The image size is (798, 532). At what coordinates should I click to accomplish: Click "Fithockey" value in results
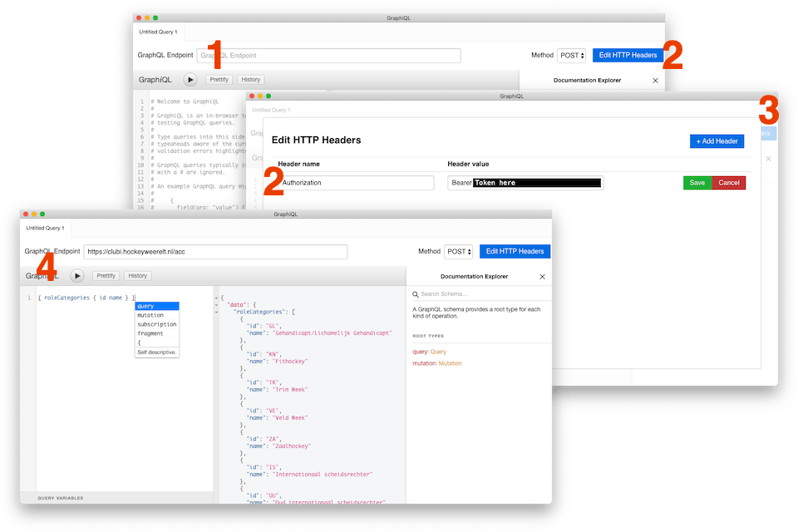290,362
